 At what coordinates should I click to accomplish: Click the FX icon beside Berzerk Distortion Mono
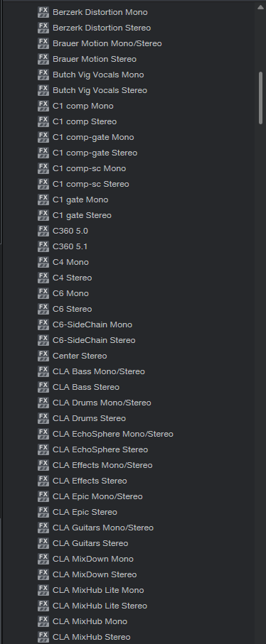43,12
